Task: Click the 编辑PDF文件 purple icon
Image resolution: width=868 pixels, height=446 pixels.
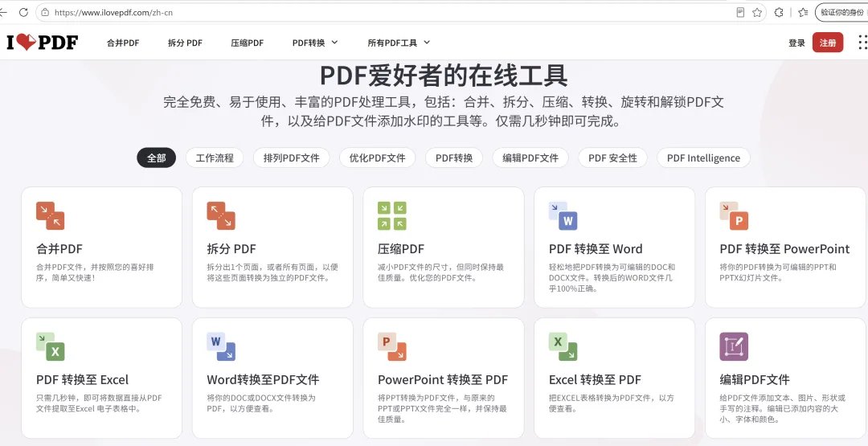Action: pyautogui.click(x=734, y=346)
